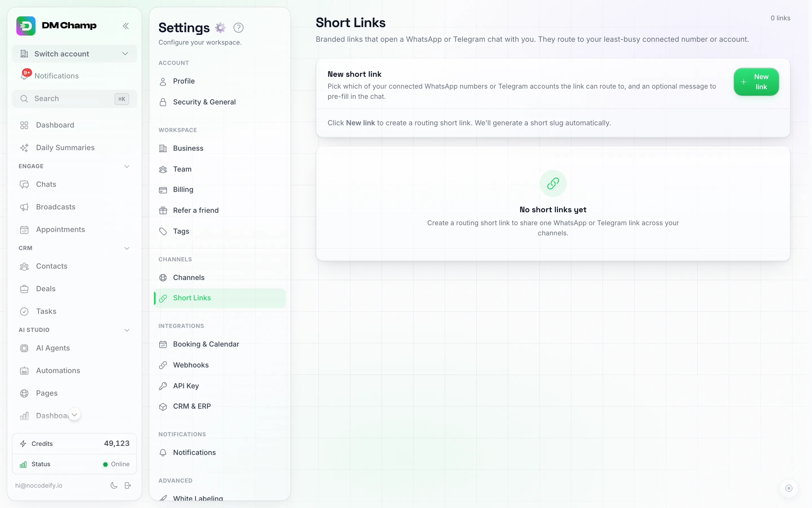Click the Chats bubble icon
The height and width of the screenshot is (508, 812).
click(24, 185)
